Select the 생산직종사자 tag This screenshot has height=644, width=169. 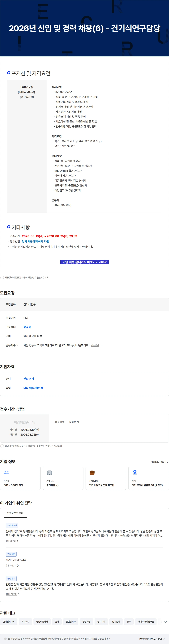(42, 621)
